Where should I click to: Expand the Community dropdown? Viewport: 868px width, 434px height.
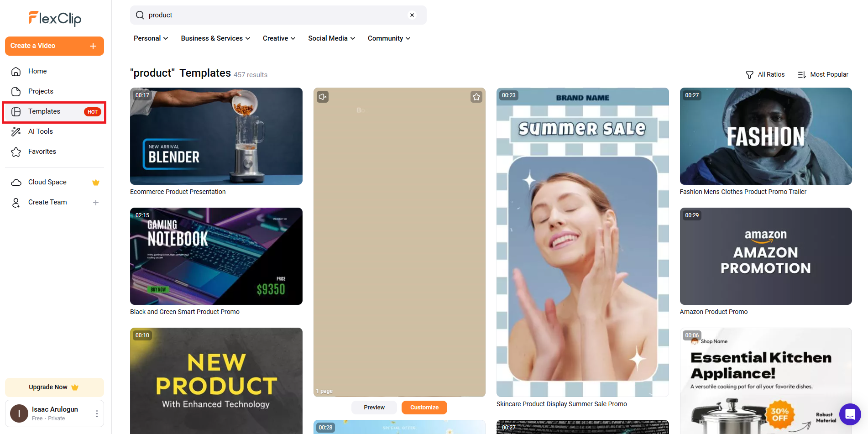[x=389, y=38]
